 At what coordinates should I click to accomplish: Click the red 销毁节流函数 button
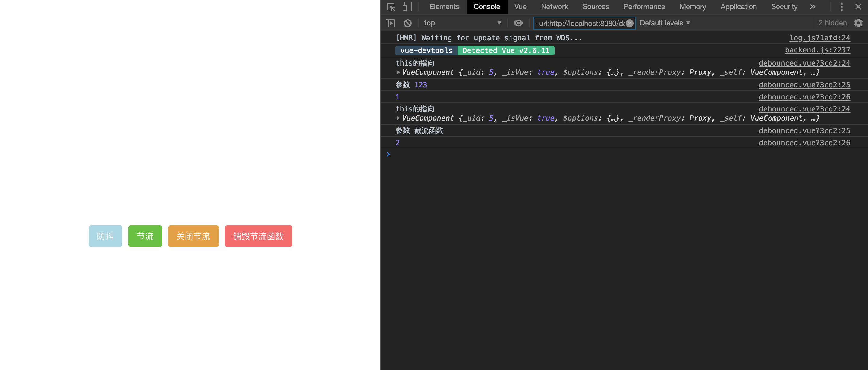pos(258,236)
